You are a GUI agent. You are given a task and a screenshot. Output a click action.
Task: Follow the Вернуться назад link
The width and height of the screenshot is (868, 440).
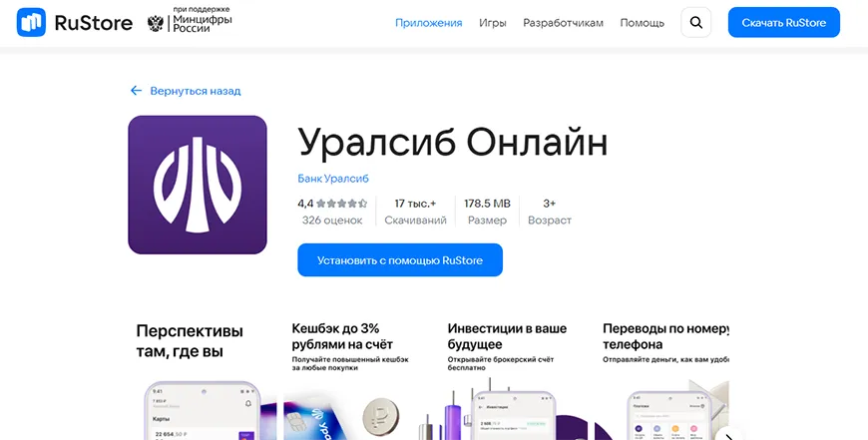pyautogui.click(x=196, y=91)
